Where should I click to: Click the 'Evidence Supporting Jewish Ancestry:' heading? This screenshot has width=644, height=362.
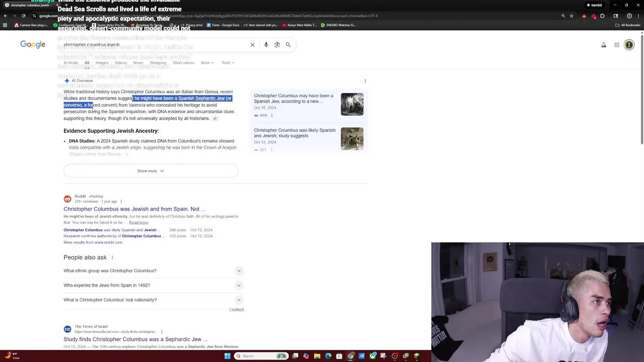pos(111,131)
